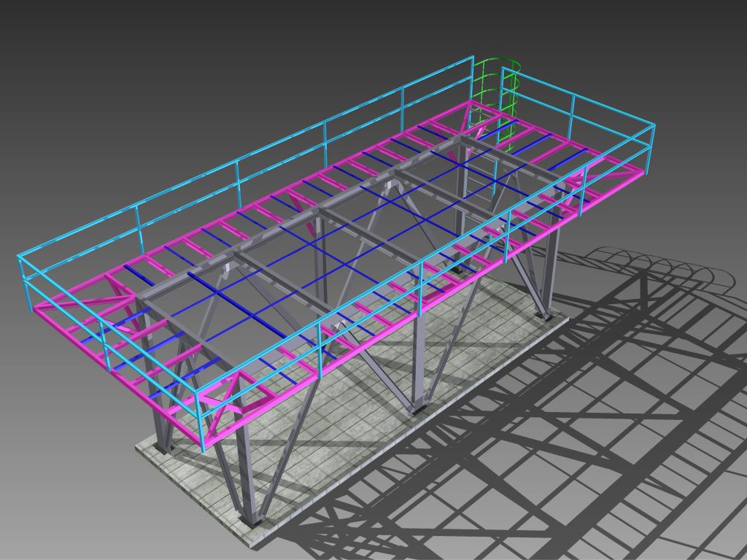
Task: Select the magenta platform frame's far-right corner
Action: pyautogui.click(x=642, y=173)
